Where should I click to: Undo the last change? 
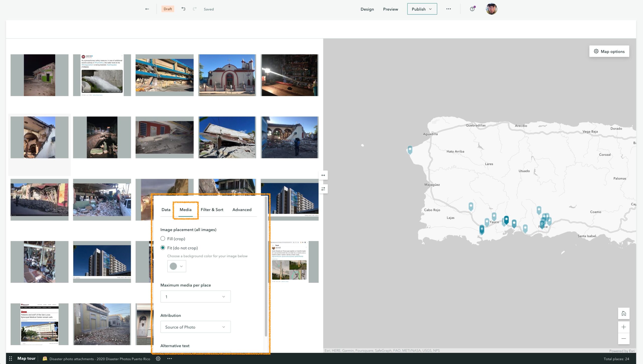click(183, 9)
